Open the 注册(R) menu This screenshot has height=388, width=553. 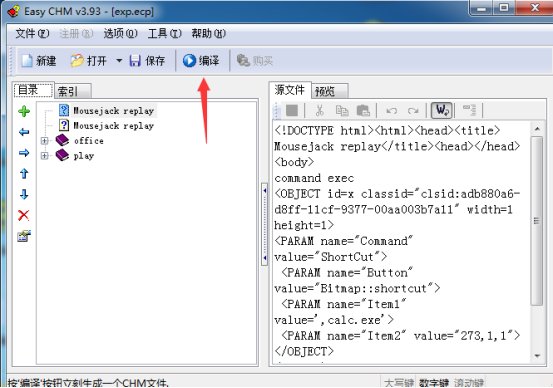tap(76, 34)
